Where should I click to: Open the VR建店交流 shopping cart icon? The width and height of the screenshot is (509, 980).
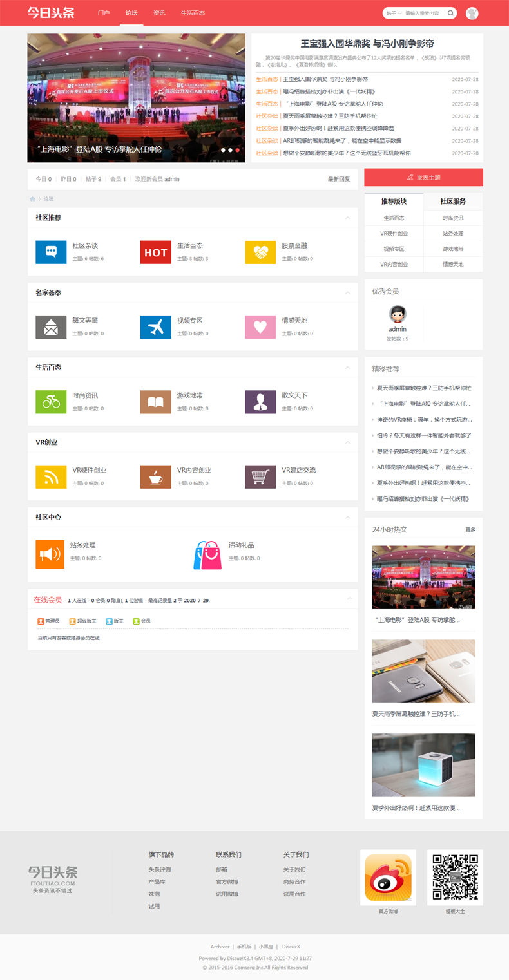tap(260, 476)
